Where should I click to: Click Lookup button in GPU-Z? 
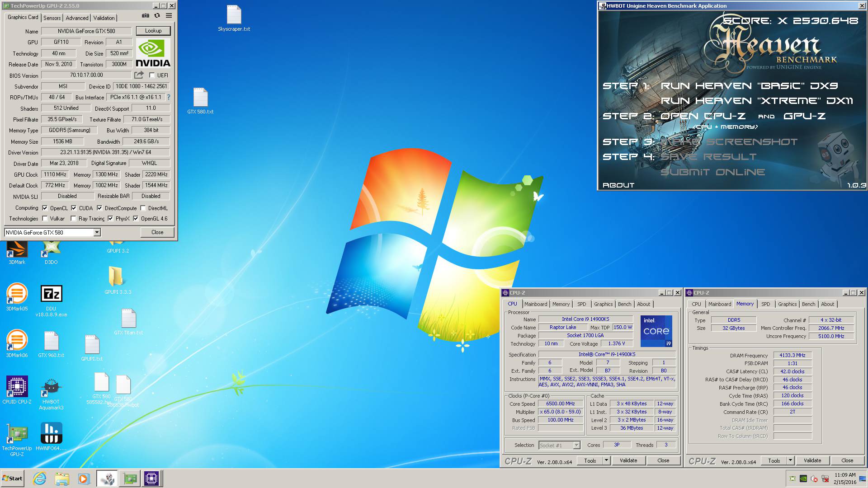pyautogui.click(x=153, y=31)
